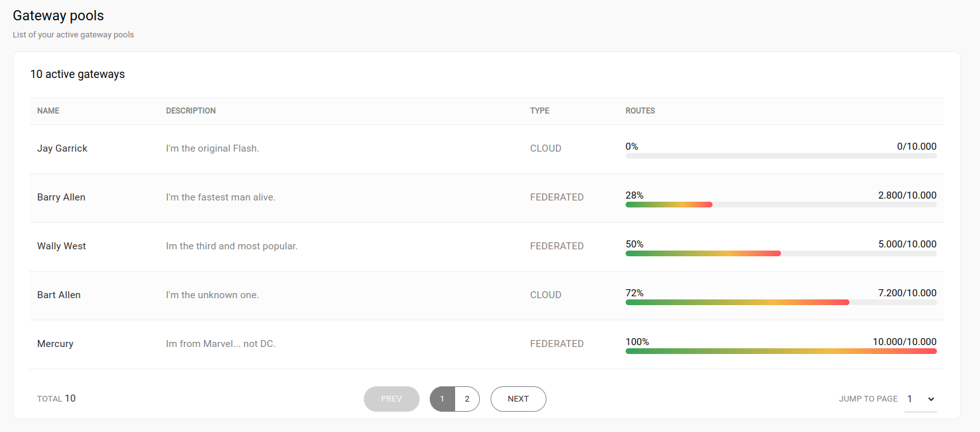Click the "I'm the fastest man alive" description
980x432 pixels.
221,197
